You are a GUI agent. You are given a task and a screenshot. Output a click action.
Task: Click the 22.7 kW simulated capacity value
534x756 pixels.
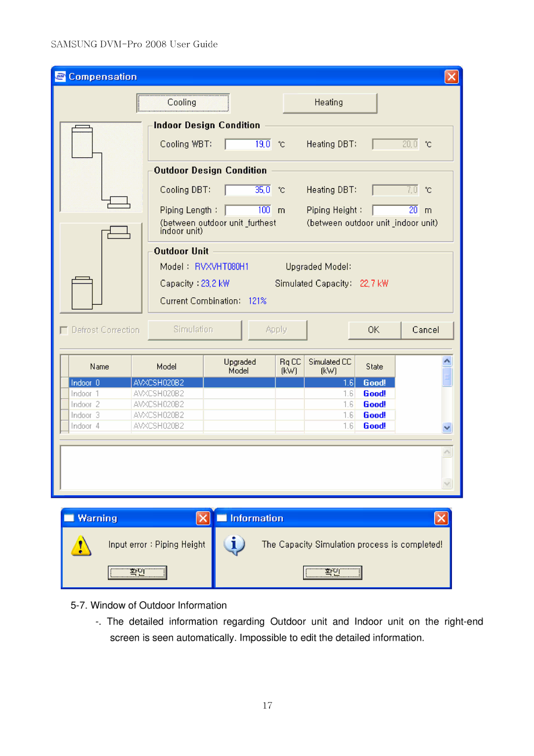374,283
